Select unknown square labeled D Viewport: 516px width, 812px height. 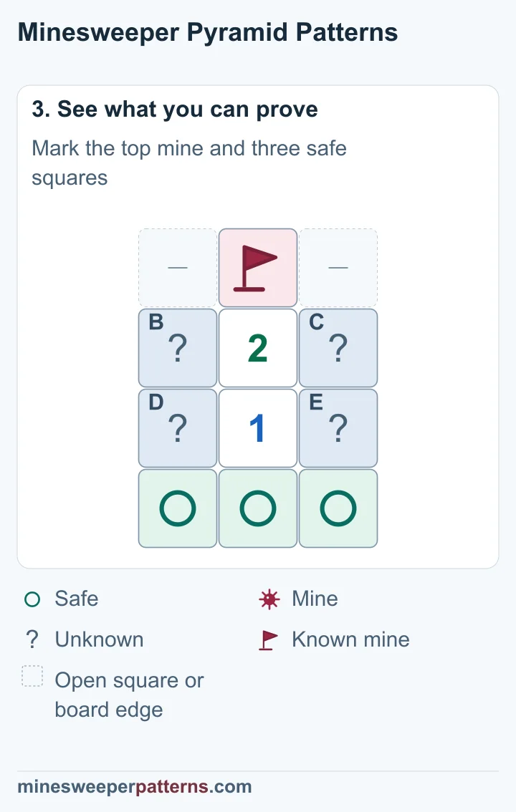click(x=178, y=428)
